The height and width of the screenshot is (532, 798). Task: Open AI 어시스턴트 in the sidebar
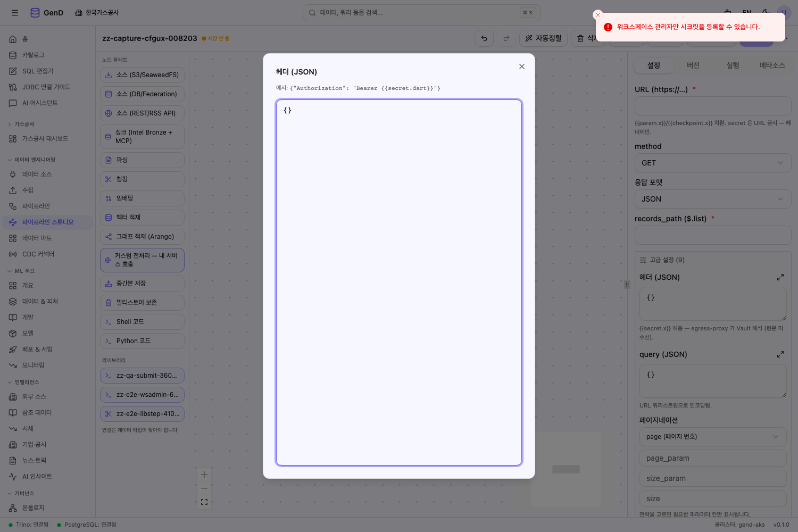[x=48, y=103]
